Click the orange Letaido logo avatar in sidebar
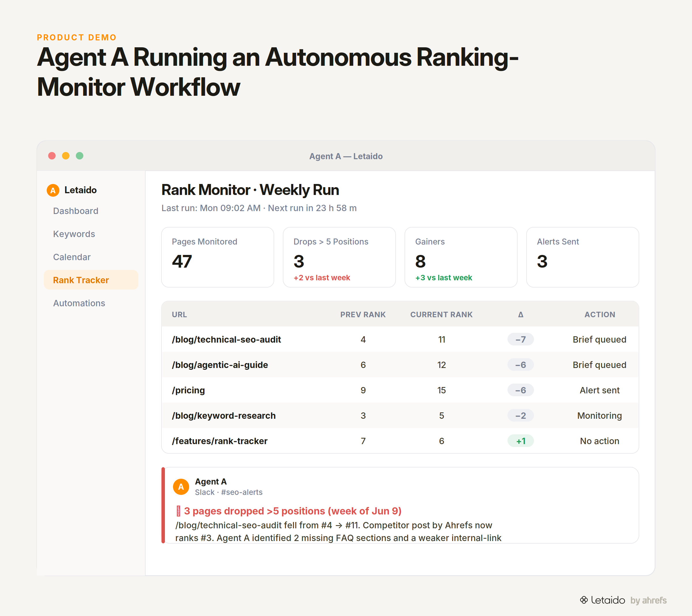Viewport: 692px width, 616px height. pyautogui.click(x=53, y=190)
